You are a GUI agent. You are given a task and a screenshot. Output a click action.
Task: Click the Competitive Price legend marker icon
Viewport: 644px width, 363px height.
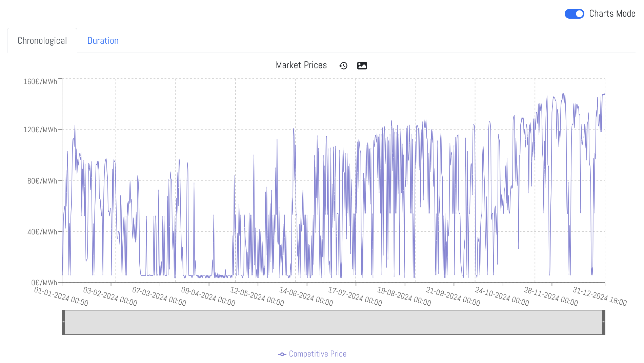pos(282,354)
